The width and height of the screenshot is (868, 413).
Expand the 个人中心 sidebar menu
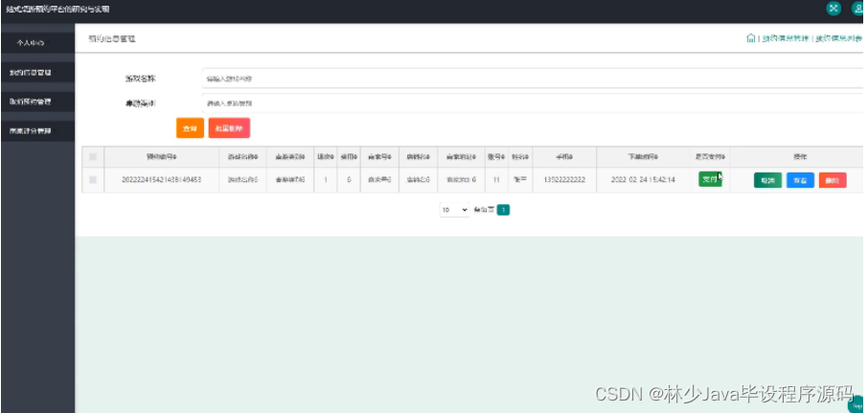pos(37,42)
